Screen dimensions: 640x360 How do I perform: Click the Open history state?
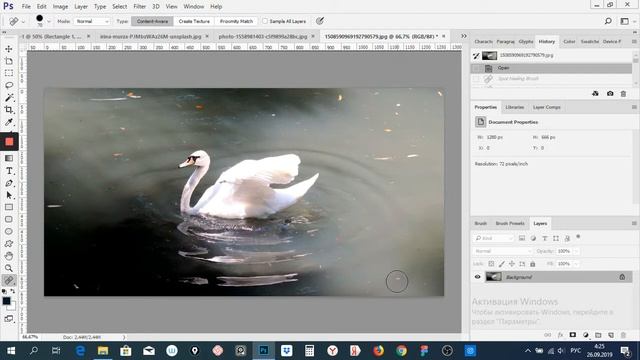[552, 68]
